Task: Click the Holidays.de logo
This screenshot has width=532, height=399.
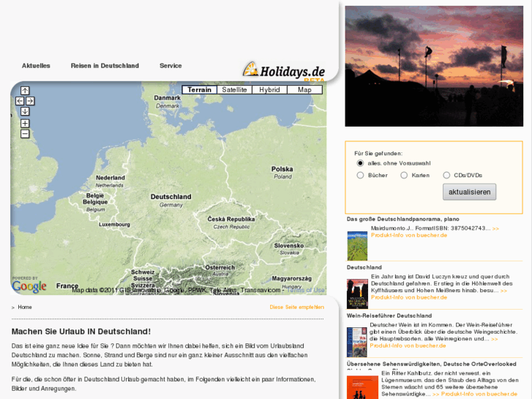Action: pos(284,70)
